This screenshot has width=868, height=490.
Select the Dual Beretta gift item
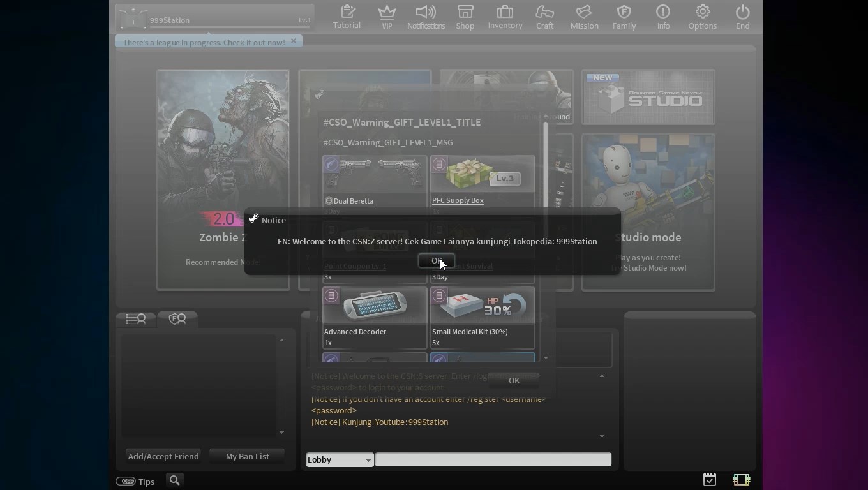pyautogui.click(x=375, y=185)
